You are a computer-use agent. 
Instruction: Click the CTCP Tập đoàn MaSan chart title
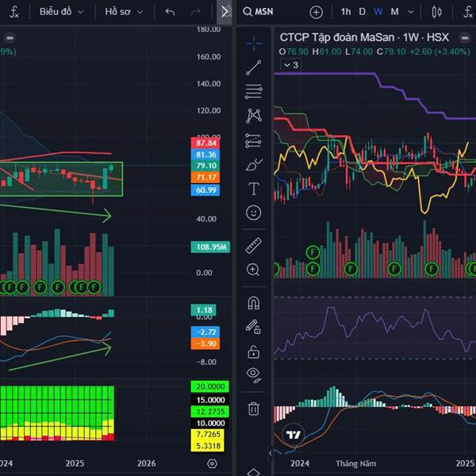click(x=364, y=37)
